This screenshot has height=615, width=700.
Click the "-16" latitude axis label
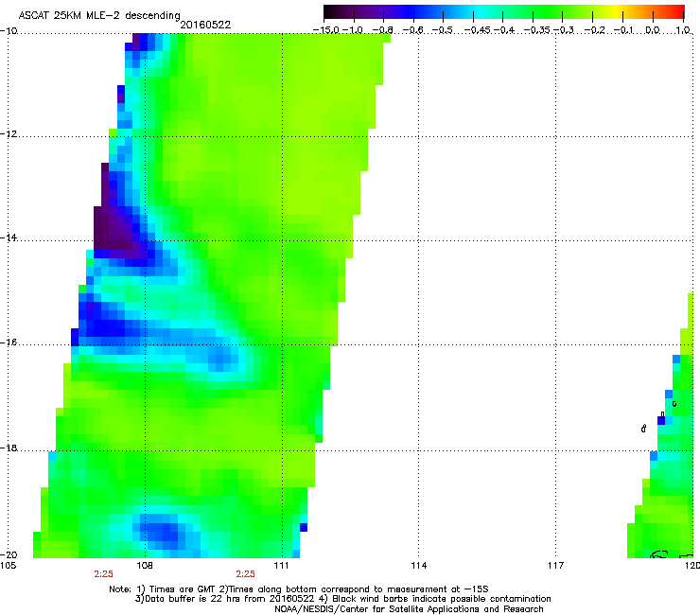pos(9,343)
